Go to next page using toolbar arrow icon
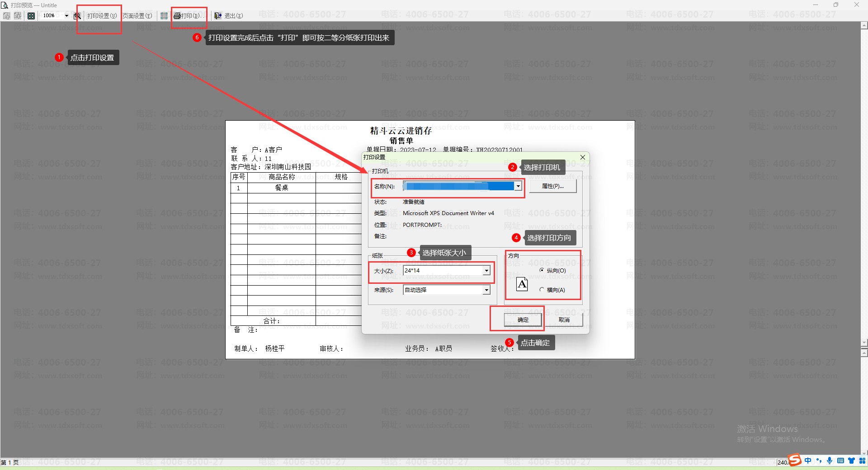This screenshot has height=470, width=868. click(18, 16)
